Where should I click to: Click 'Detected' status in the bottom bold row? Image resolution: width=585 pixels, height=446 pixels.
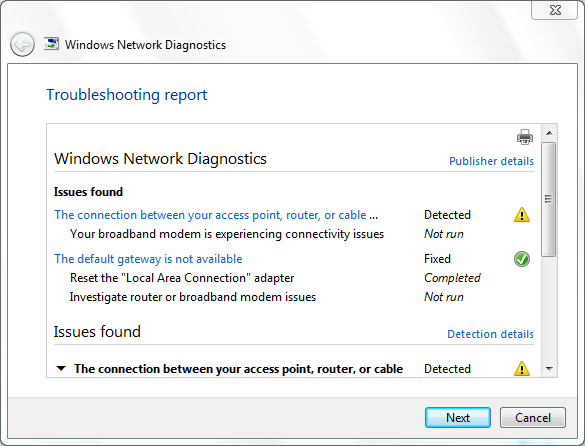click(x=447, y=369)
